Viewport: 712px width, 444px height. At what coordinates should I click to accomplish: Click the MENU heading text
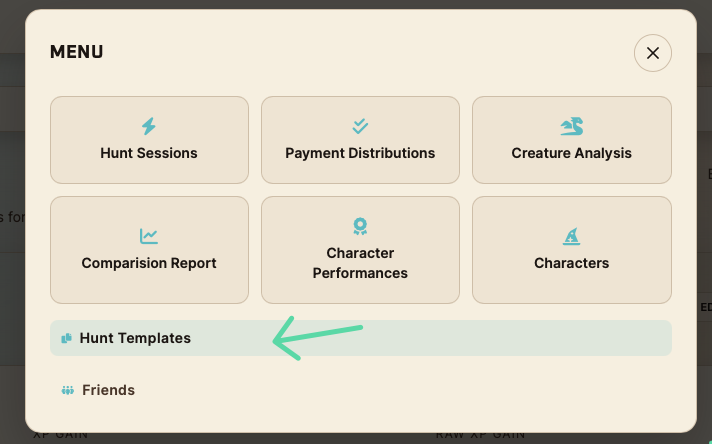coord(77,52)
